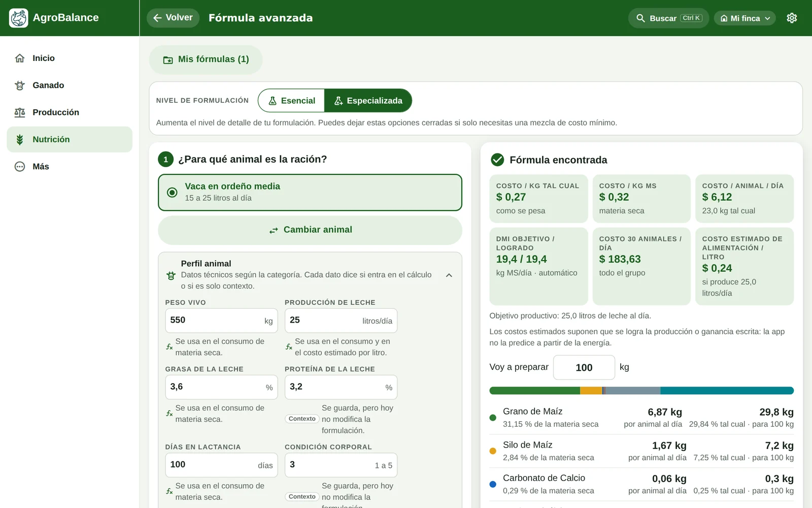Click the fx icon under Grasa de la leche

tap(170, 414)
